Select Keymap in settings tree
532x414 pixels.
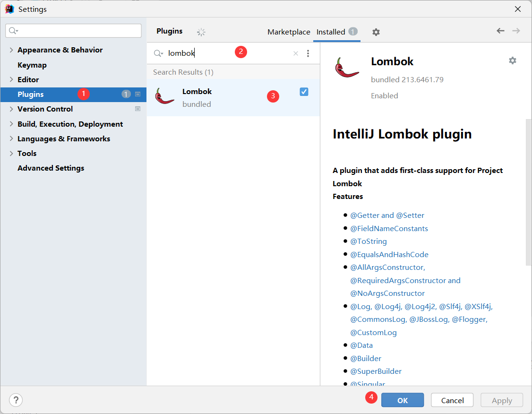point(32,65)
